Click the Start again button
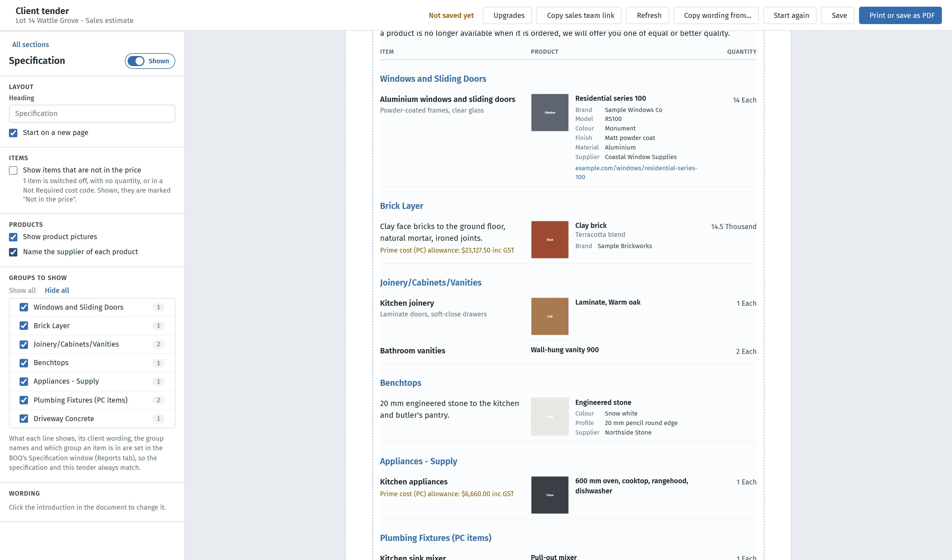The image size is (952, 560). point(790,15)
